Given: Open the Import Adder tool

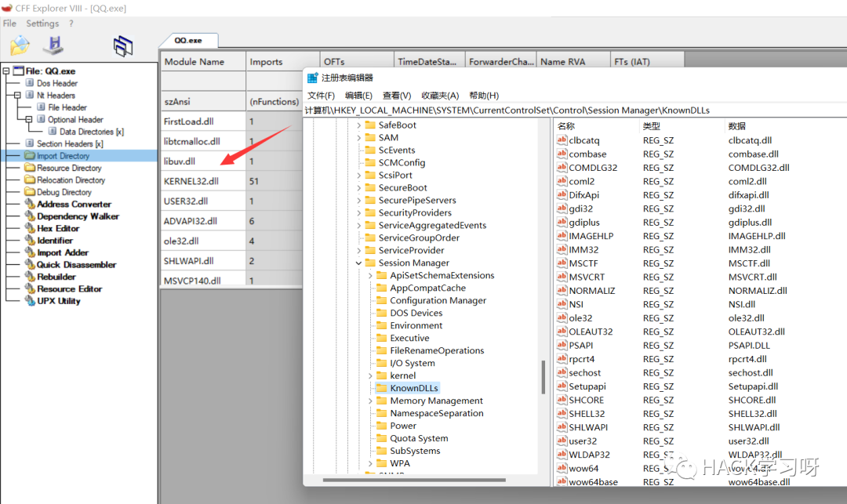Looking at the screenshot, I should (63, 252).
